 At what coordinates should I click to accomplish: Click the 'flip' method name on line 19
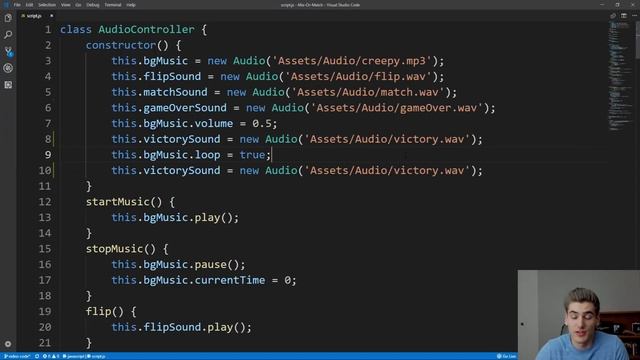click(x=98, y=312)
